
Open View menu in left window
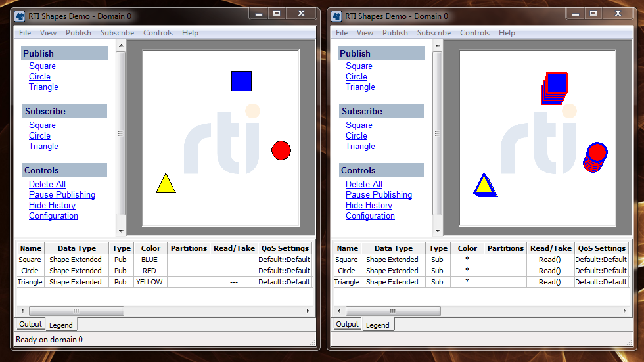point(48,33)
